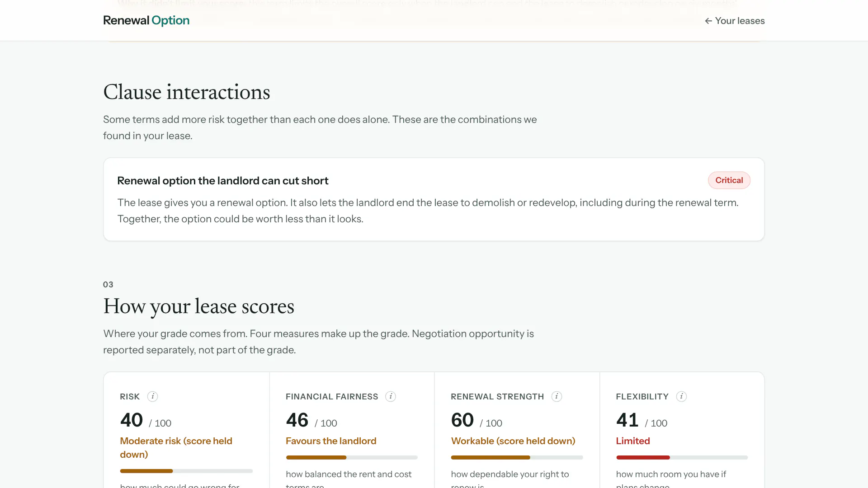Click the Renewal Strength value 60
Image resolution: width=868 pixels, height=488 pixels.
462,420
